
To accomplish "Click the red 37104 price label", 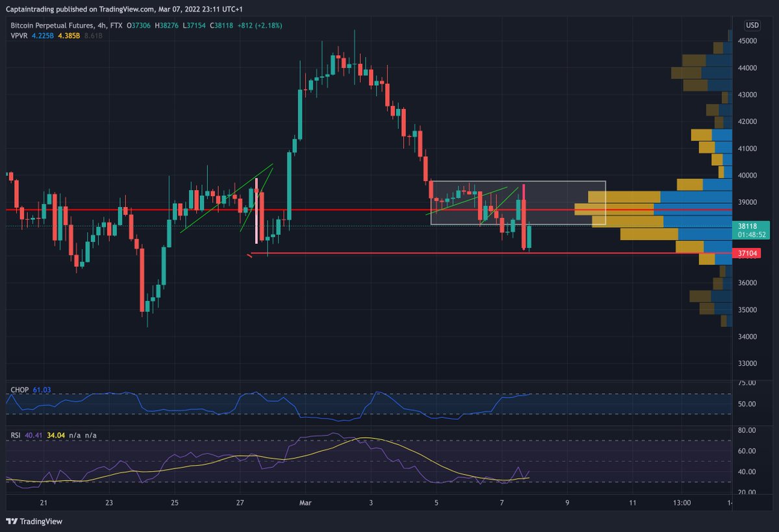I will tap(747, 254).
